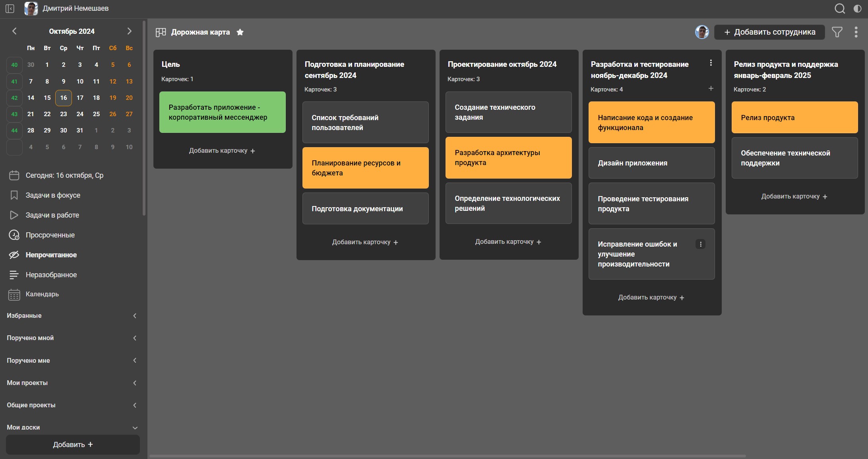Go to next month in calendar

(129, 31)
